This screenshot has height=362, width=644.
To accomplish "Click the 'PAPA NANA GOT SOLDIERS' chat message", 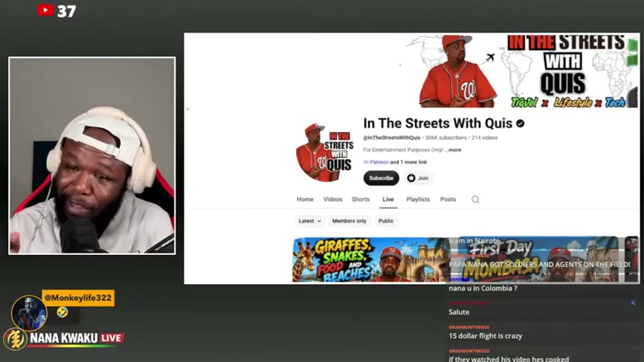I will [539, 265].
